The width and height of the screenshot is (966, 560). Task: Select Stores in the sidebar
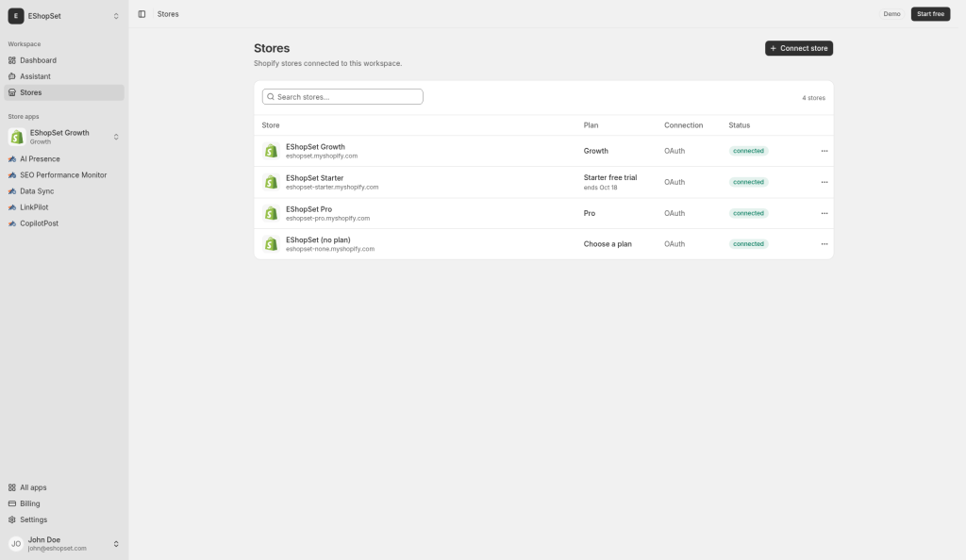tap(64, 92)
